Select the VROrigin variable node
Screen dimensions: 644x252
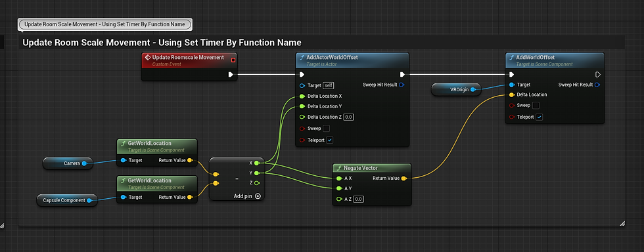tap(456, 89)
